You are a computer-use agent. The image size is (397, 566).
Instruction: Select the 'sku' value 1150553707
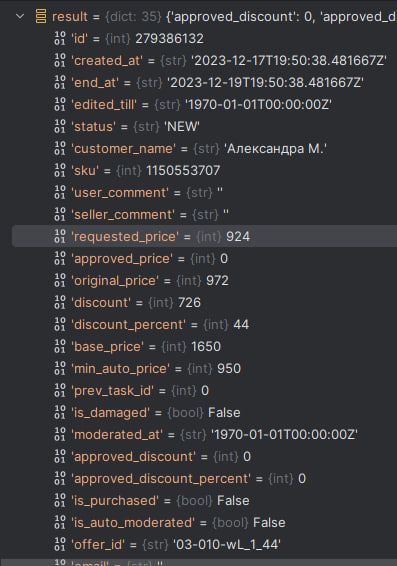(183, 171)
